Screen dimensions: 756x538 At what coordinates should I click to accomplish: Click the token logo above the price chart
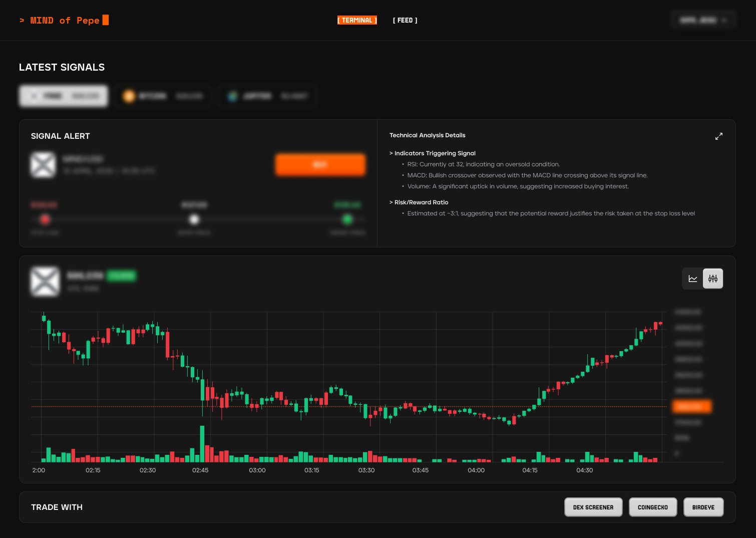point(45,282)
